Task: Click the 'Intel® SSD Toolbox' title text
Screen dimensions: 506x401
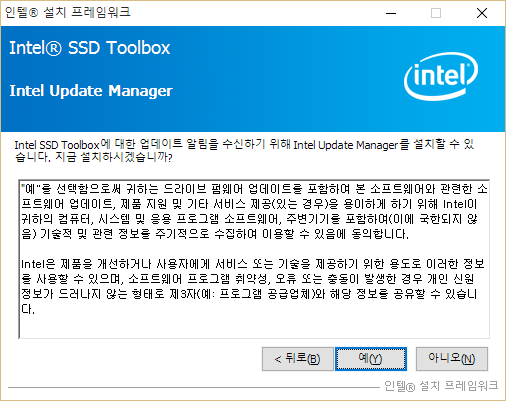Action: point(90,48)
